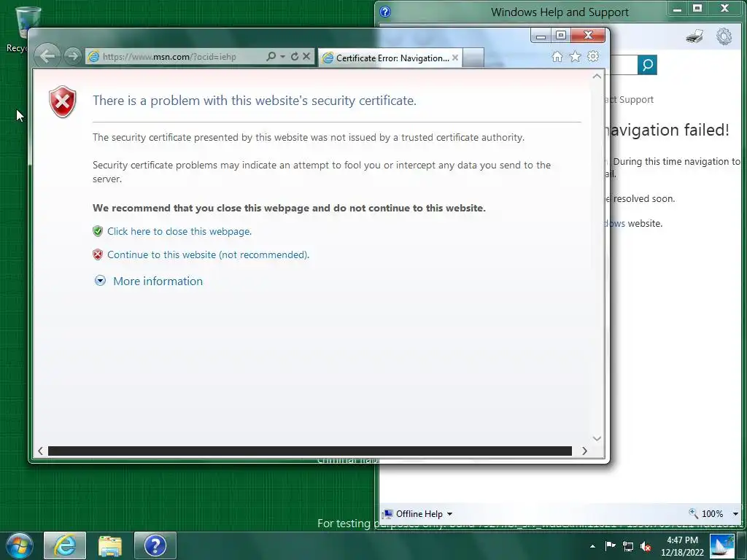Continue to this website (not recommended) link

coord(208,254)
